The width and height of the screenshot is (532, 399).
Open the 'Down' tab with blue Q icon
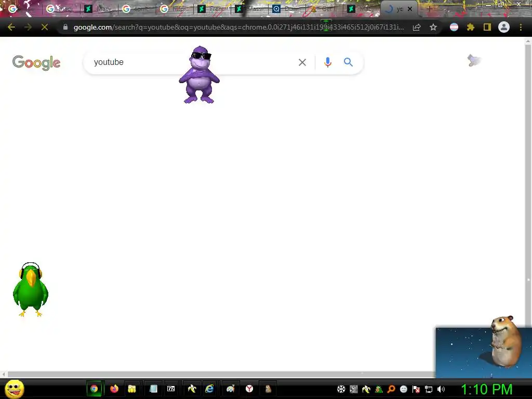(287, 9)
